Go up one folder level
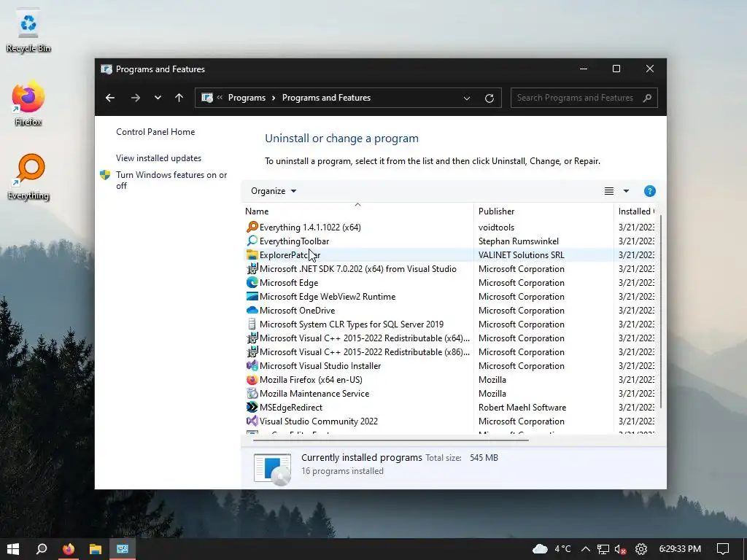Screen dimensions: 747x560 (x=179, y=98)
